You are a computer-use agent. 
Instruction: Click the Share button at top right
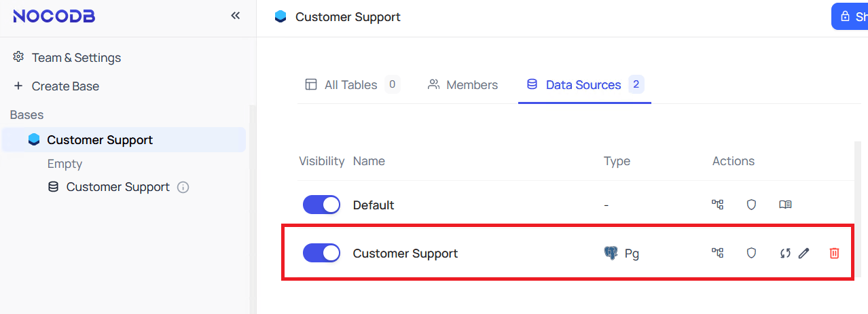(852, 16)
